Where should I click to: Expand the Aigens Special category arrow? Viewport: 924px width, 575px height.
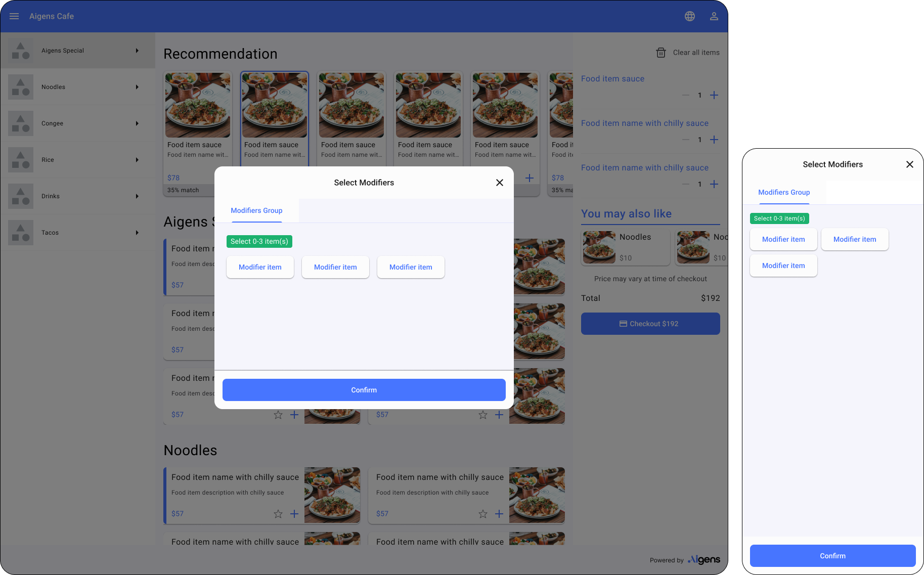tap(137, 51)
